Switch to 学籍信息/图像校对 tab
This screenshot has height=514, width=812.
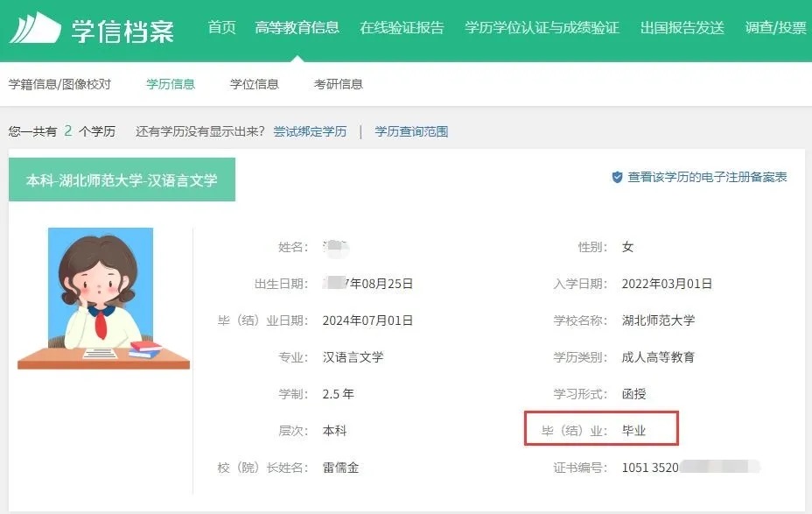point(59,84)
